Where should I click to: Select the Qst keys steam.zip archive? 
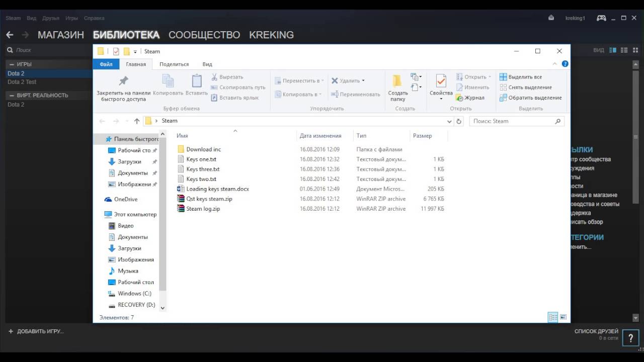pos(205,199)
